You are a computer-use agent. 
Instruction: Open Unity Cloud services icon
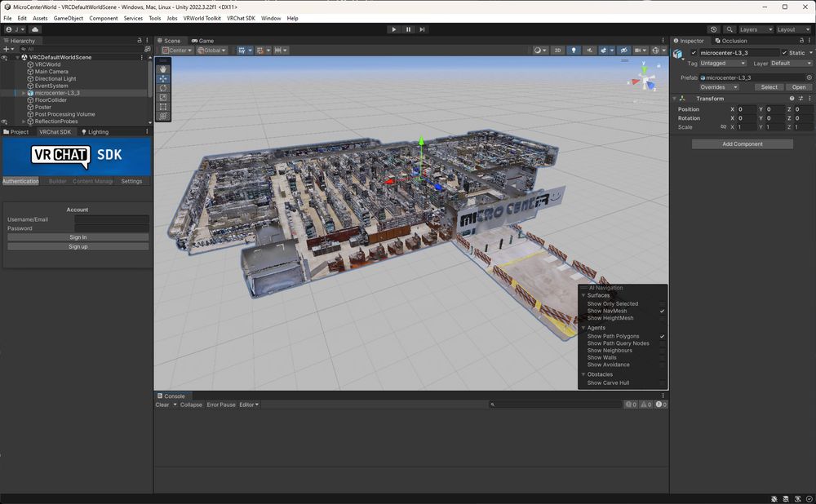[35, 29]
